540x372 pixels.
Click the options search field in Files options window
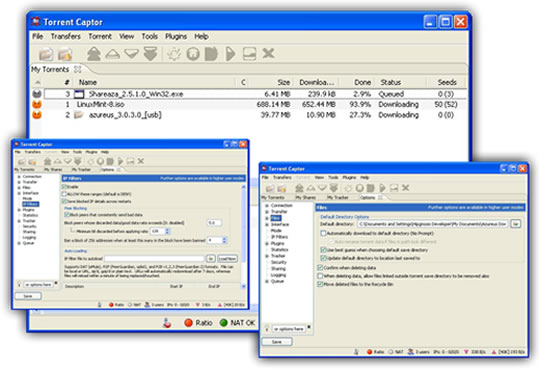tap(289, 329)
